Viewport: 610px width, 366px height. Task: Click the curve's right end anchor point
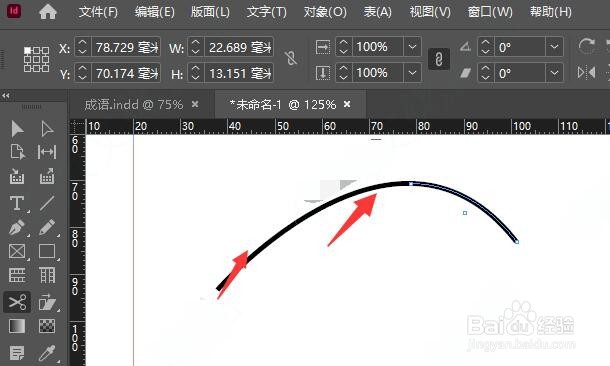(x=517, y=242)
